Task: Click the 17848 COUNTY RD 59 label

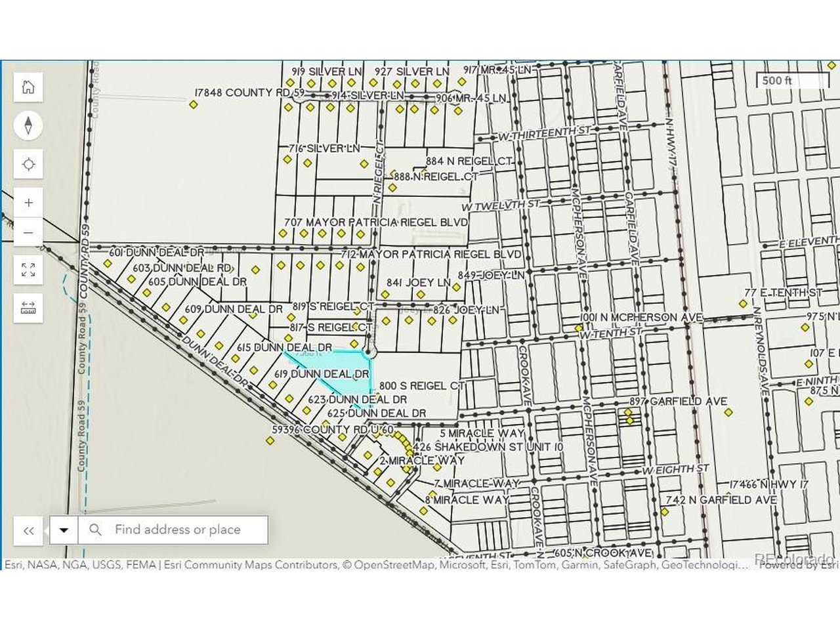Action: [x=250, y=93]
